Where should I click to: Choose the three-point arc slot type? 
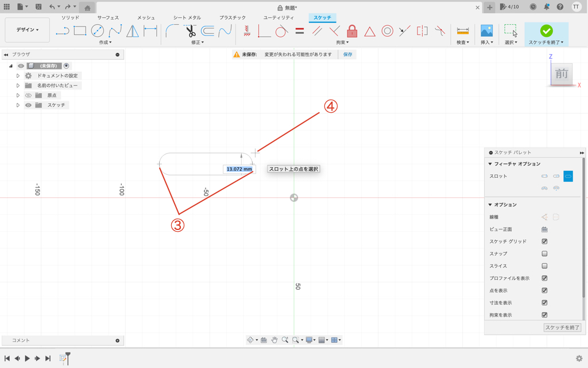point(544,188)
